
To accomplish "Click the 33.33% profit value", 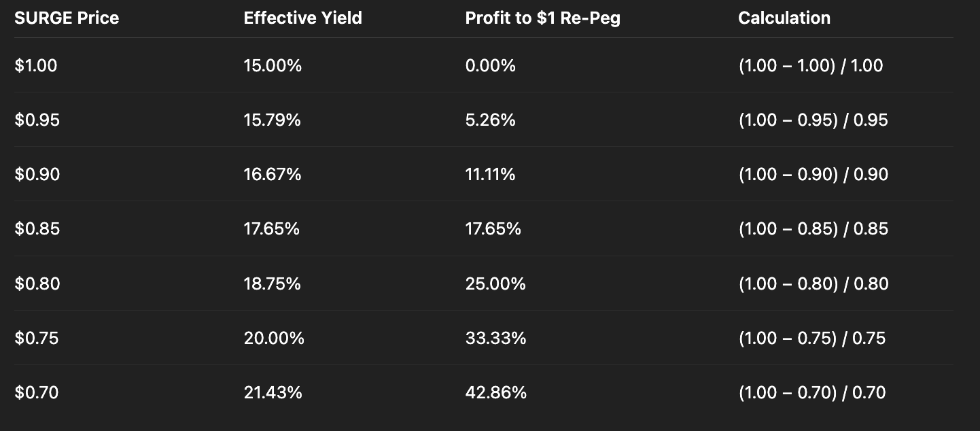I will point(495,339).
